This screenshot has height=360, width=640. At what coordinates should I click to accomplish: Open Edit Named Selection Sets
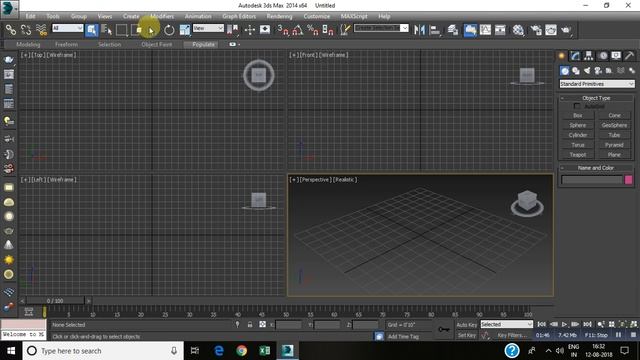point(345,30)
